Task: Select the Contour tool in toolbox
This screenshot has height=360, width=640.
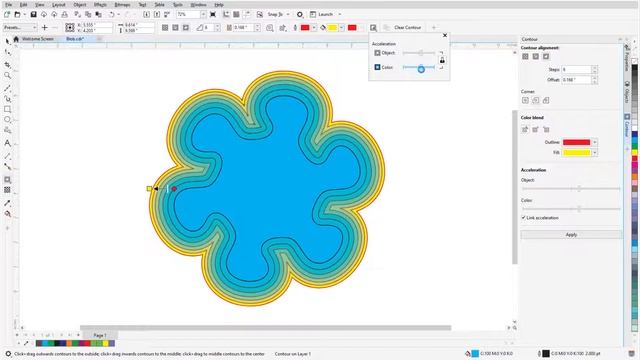Action: click(x=7, y=180)
